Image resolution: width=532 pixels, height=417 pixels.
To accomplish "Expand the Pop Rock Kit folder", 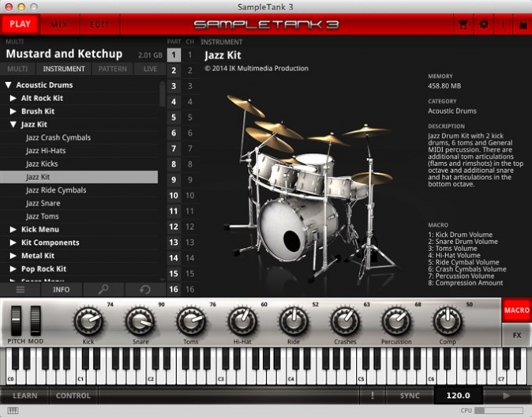I will click(13, 269).
